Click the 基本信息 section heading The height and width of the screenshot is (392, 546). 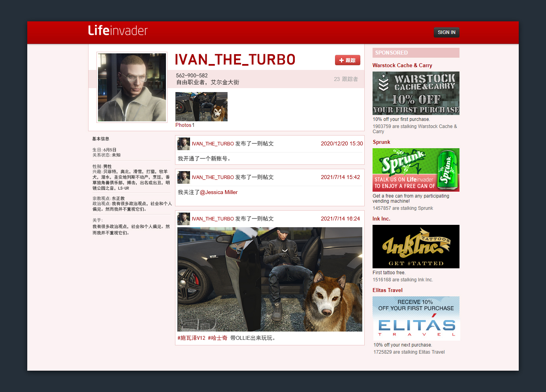(101, 139)
